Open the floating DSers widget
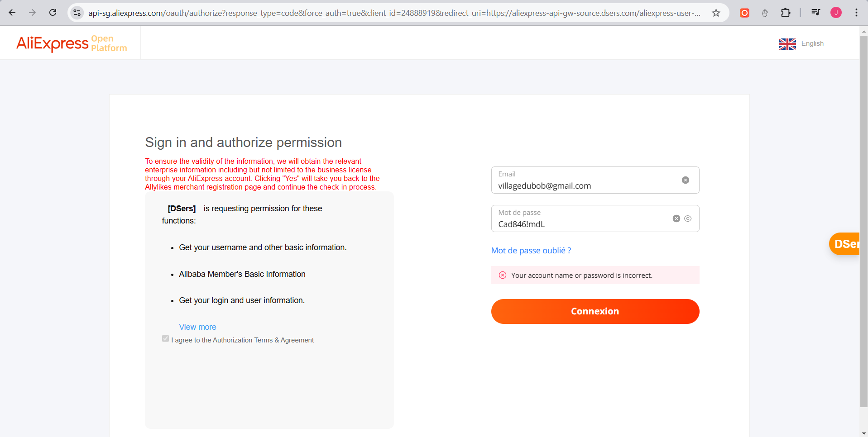This screenshot has width=868, height=437. coord(845,244)
